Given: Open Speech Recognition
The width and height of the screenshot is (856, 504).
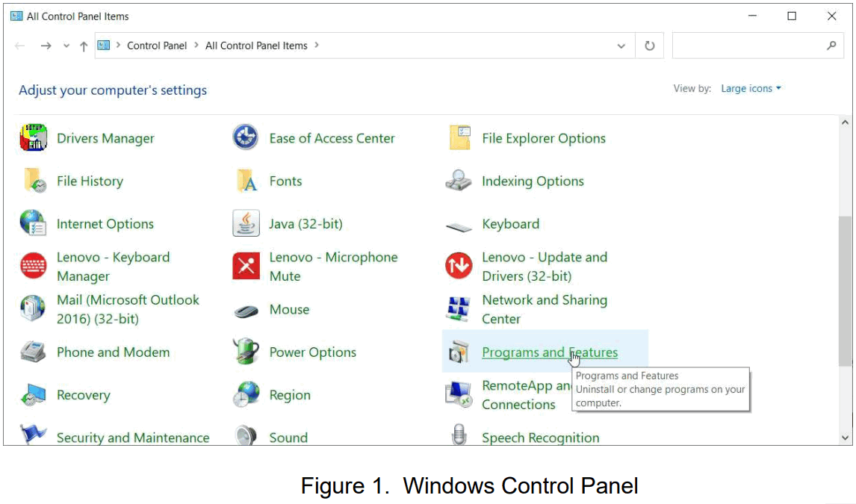Looking at the screenshot, I should 540,437.
